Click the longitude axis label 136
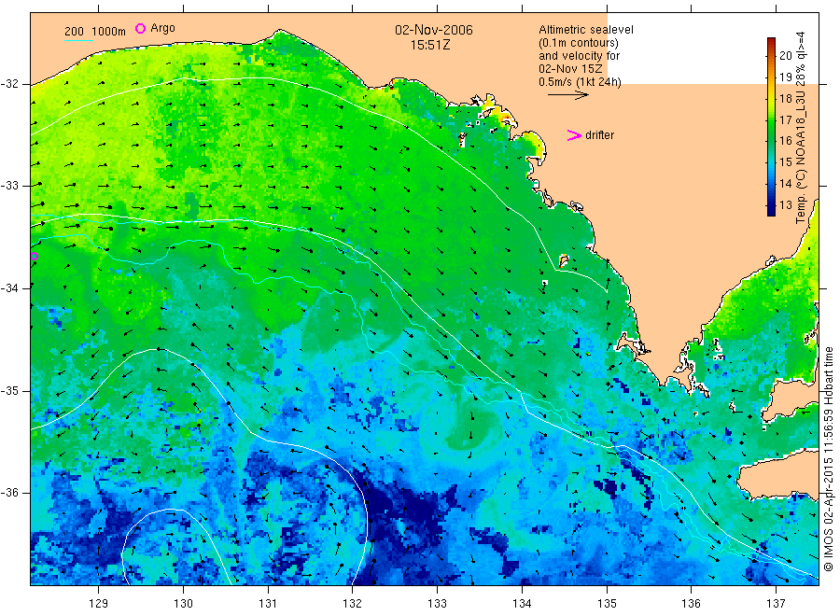This screenshot has width=840, height=616. [691, 603]
